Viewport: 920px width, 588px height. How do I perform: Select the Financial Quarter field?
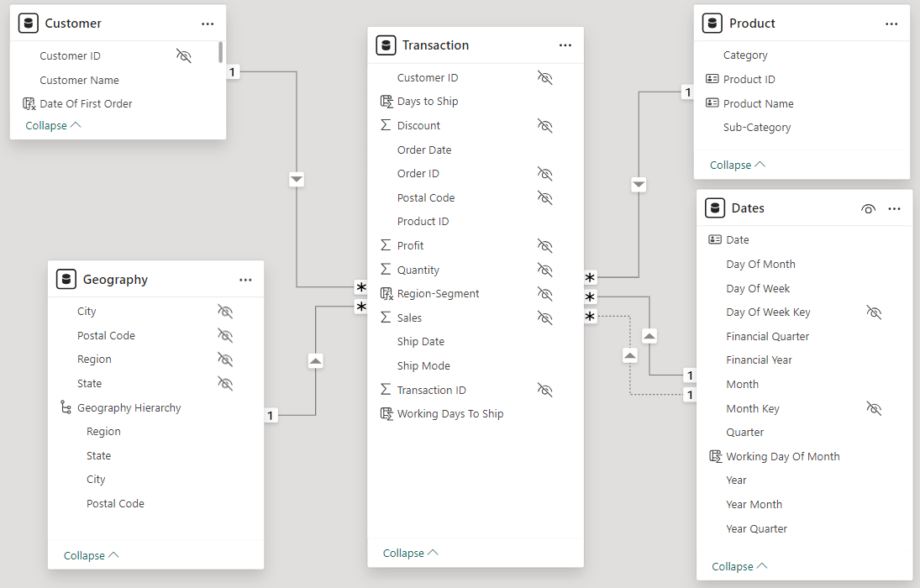[x=767, y=336]
